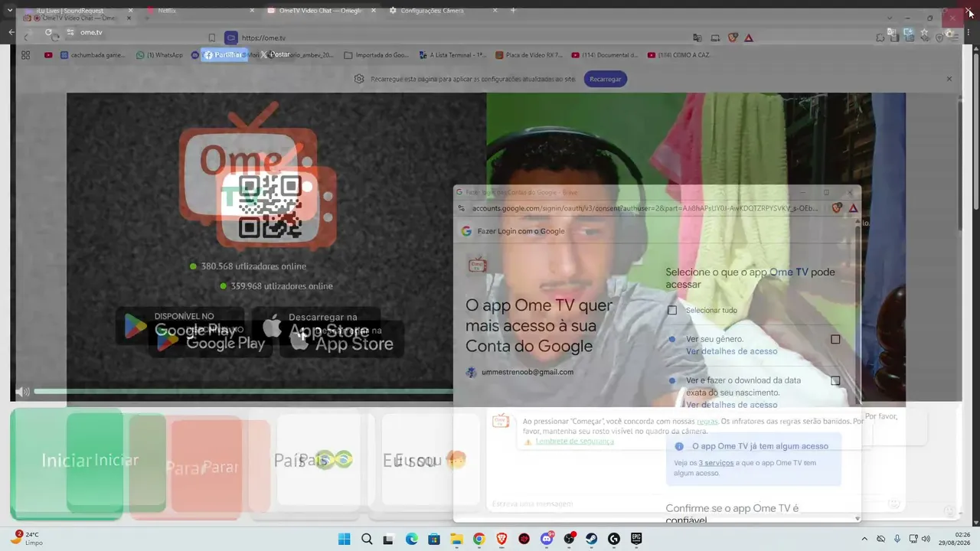
Task: Open Discord from the taskbar
Action: pos(547,539)
